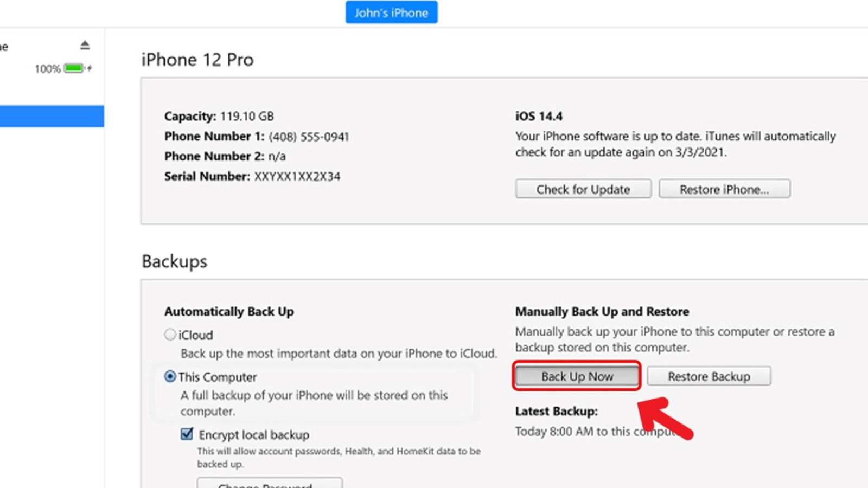Select the highlighted blue sidebar item
Viewport: 868px width, 488px height.
[52, 116]
